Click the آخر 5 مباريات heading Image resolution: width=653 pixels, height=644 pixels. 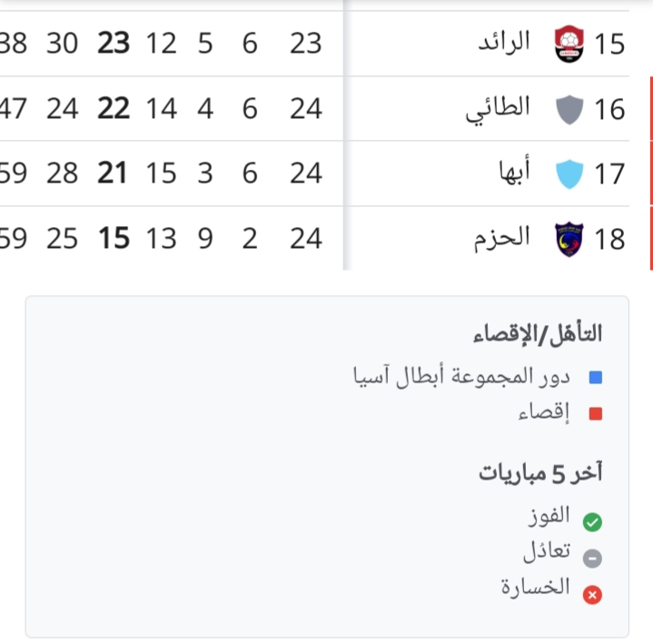tap(540, 473)
